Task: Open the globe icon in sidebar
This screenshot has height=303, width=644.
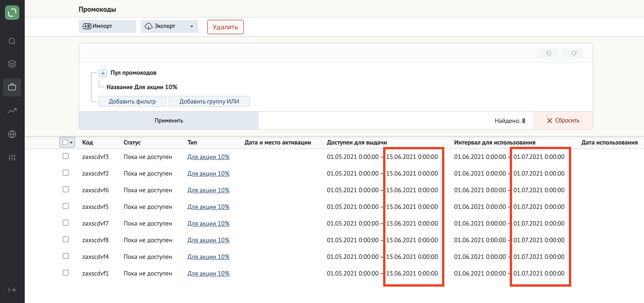Action: click(x=12, y=134)
